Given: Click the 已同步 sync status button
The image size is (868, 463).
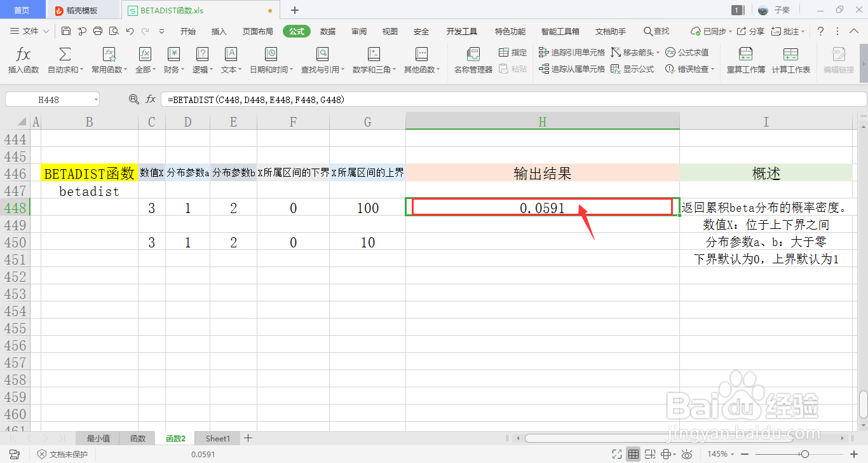Looking at the screenshot, I should click(x=711, y=31).
